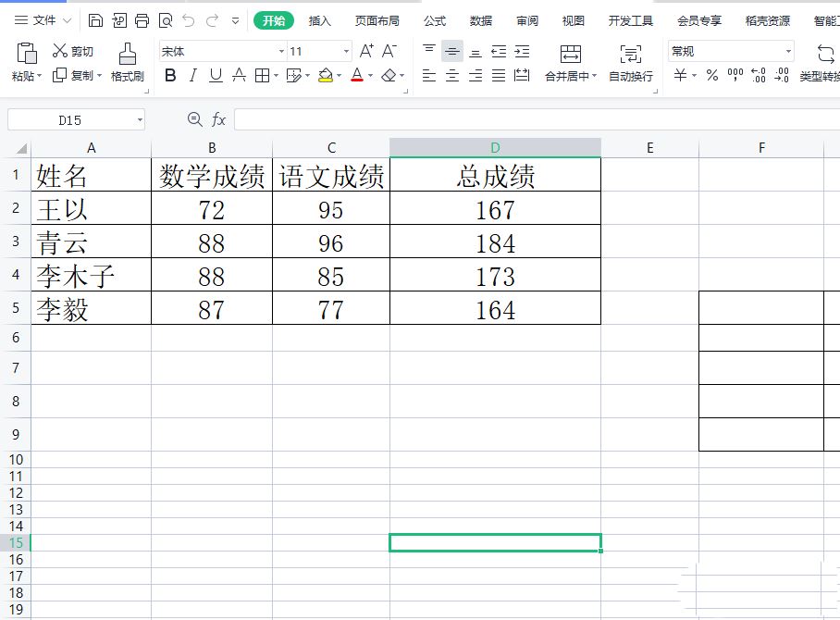Click cell containing 李木子
This screenshot has height=620, width=840.
pyautogui.click(x=91, y=275)
